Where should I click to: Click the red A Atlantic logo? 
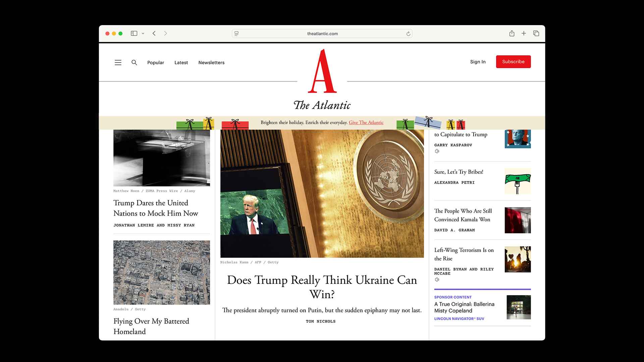(322, 71)
